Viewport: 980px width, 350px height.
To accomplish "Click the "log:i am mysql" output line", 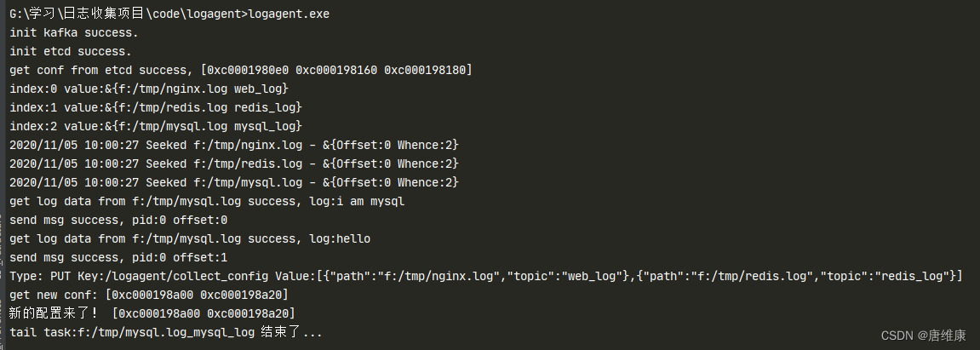I will pos(207,202).
